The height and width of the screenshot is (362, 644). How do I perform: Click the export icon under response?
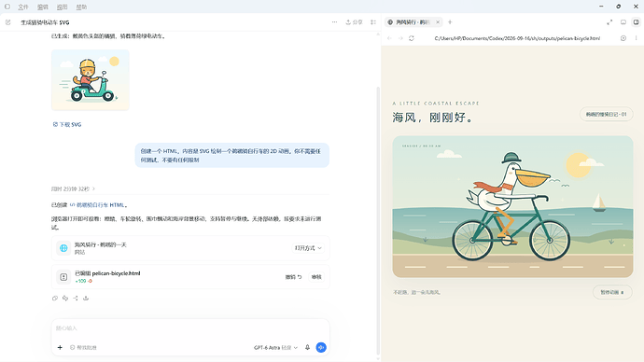86,299
